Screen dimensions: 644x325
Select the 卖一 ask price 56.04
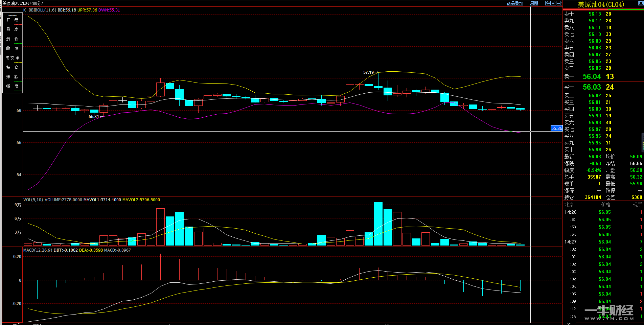pyautogui.click(x=592, y=77)
